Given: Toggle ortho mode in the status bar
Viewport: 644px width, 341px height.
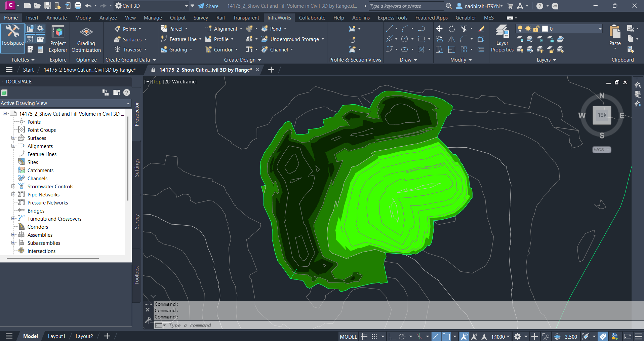Looking at the screenshot, I should click(392, 336).
